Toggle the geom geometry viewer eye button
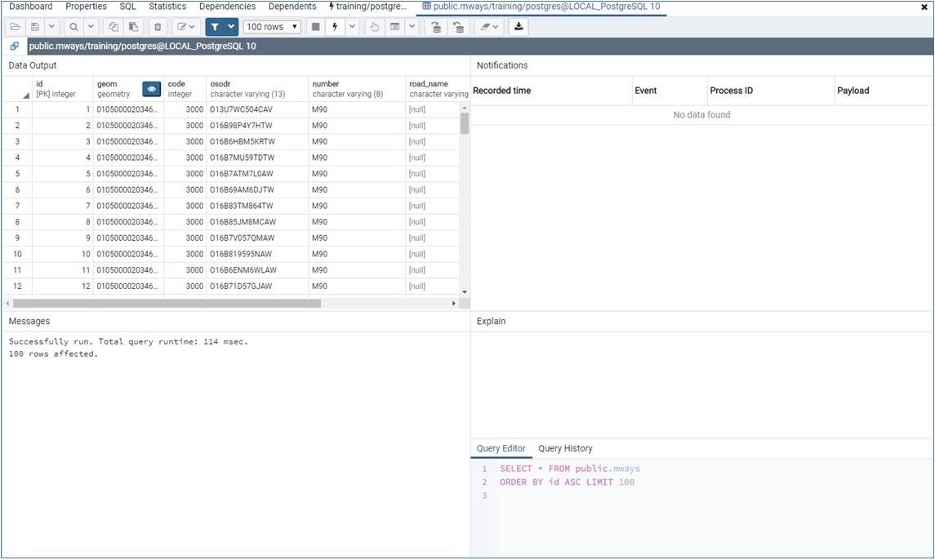This screenshot has width=935, height=560. coord(151,89)
